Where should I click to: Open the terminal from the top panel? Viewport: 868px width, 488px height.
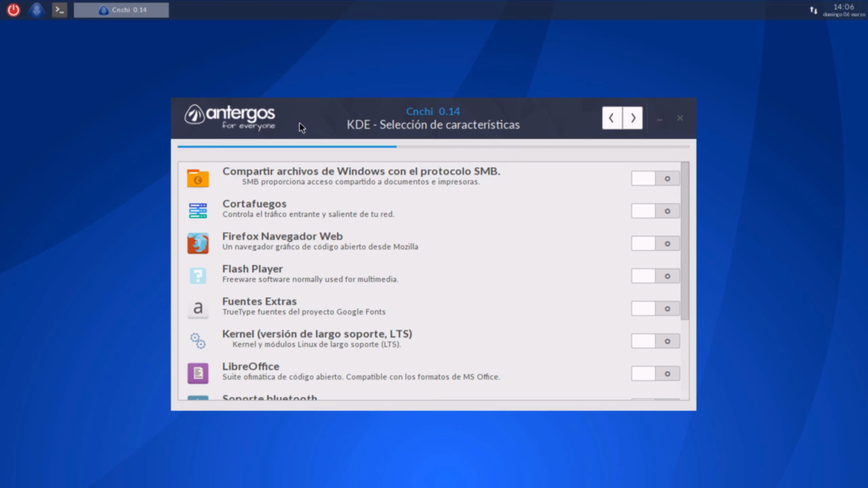pyautogui.click(x=59, y=10)
